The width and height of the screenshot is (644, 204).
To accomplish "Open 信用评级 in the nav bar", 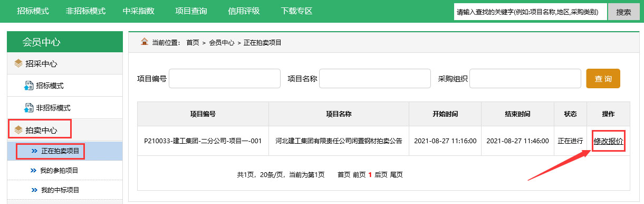I will 244,11.
